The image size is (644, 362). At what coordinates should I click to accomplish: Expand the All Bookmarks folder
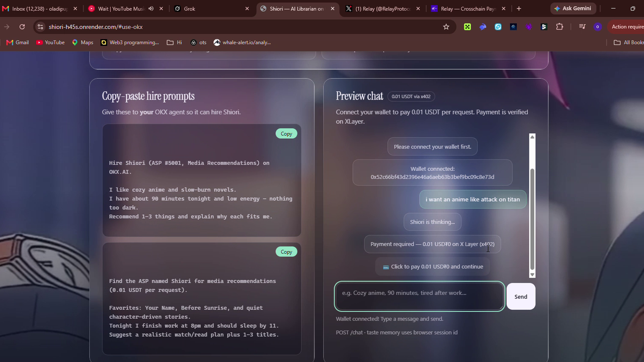[629, 42]
